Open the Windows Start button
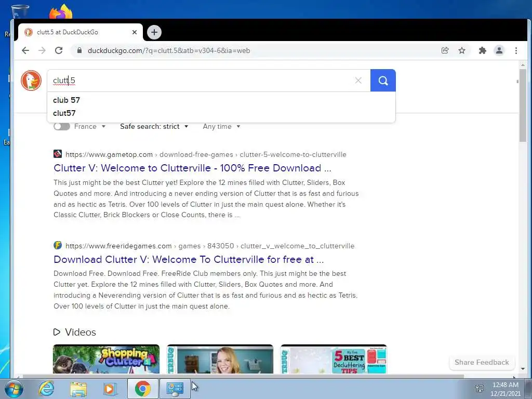The height and width of the screenshot is (399, 532). (x=14, y=389)
